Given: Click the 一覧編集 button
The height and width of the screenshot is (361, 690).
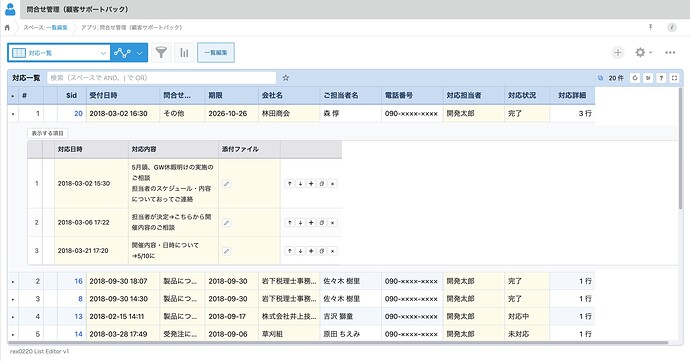Looking at the screenshot, I should 216,53.
